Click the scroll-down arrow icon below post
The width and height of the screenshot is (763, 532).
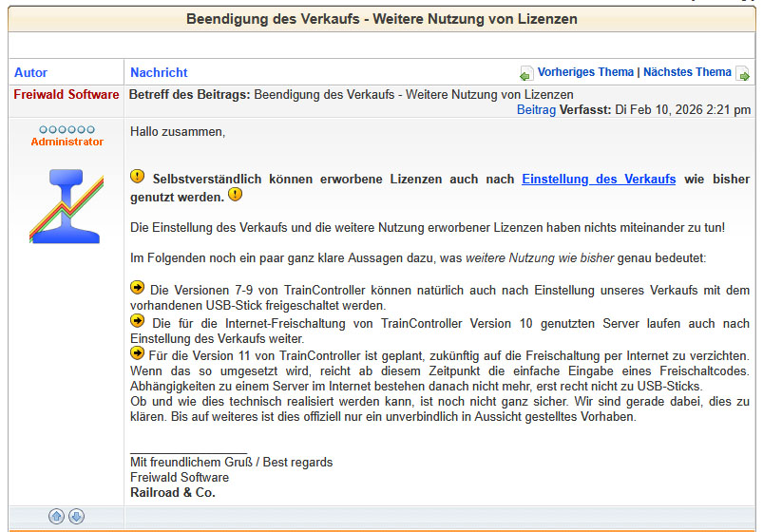tap(77, 516)
